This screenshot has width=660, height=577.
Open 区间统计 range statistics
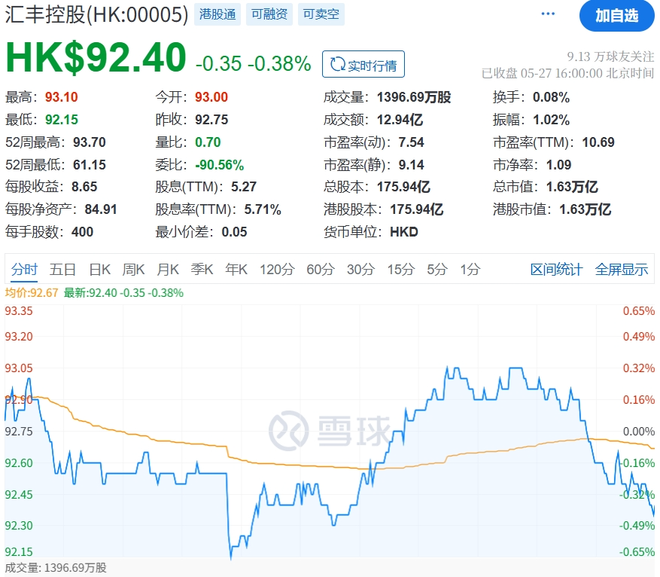[556, 269]
